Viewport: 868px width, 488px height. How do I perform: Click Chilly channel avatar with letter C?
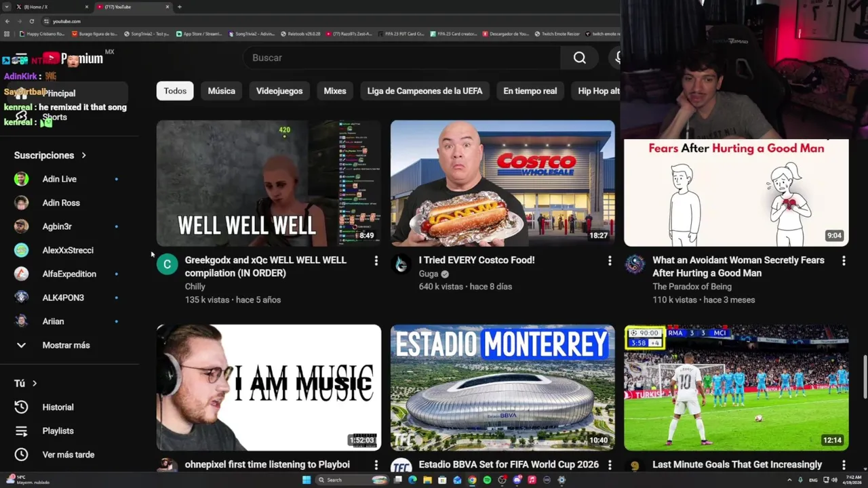point(167,264)
